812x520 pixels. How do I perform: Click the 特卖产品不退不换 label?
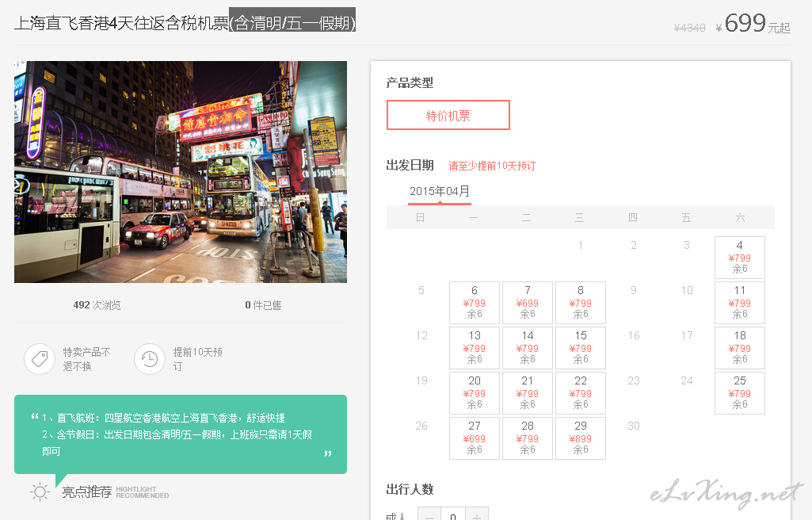coord(86,359)
